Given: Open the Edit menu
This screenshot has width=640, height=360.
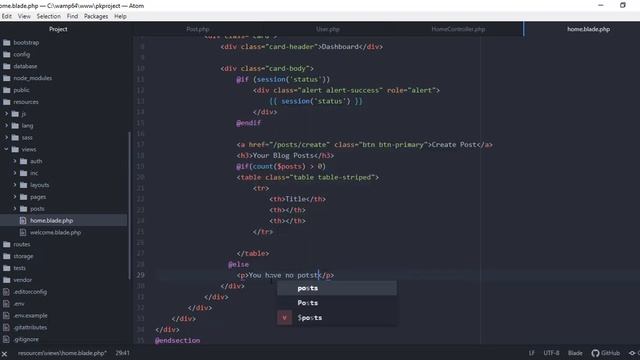Looking at the screenshot, I should pyautogui.click(x=7, y=16).
